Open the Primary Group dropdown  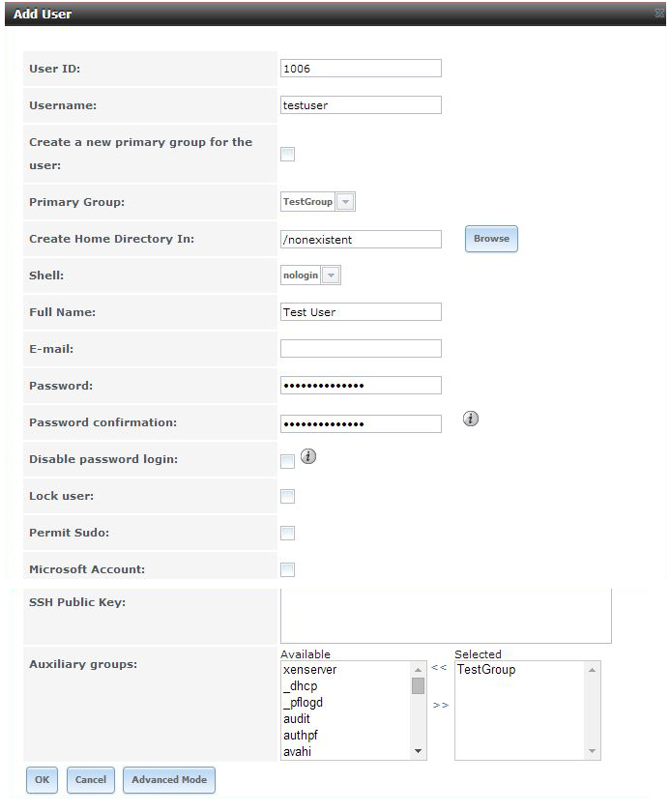(346, 202)
